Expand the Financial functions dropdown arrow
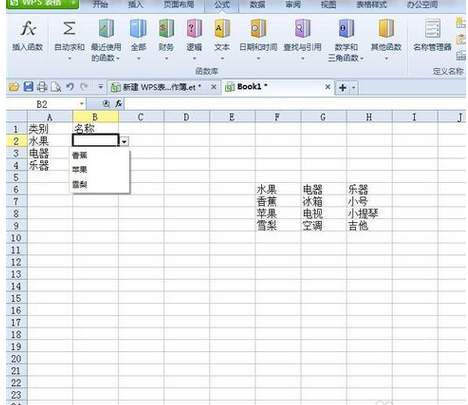 tap(166, 59)
